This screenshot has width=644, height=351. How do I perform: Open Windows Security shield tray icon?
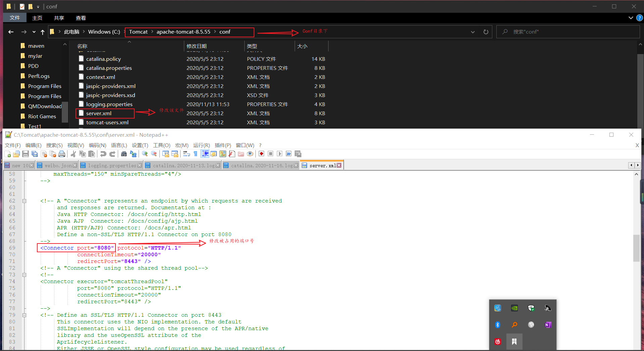pos(531,308)
